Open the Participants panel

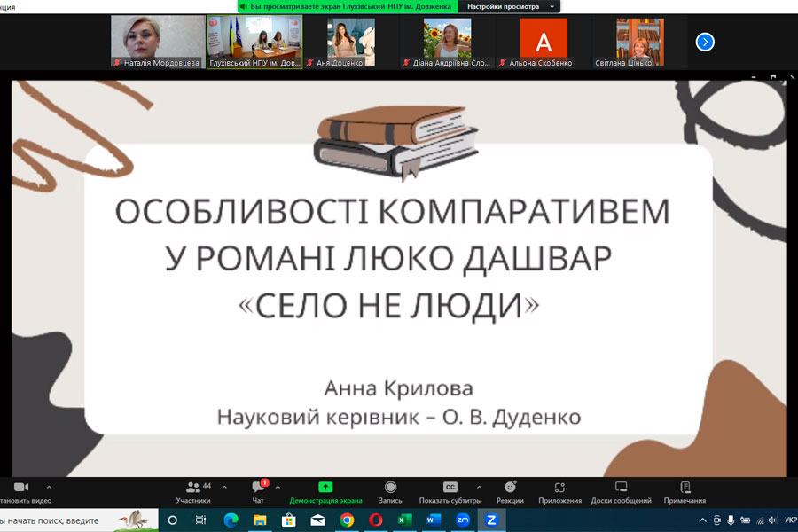pos(193,492)
